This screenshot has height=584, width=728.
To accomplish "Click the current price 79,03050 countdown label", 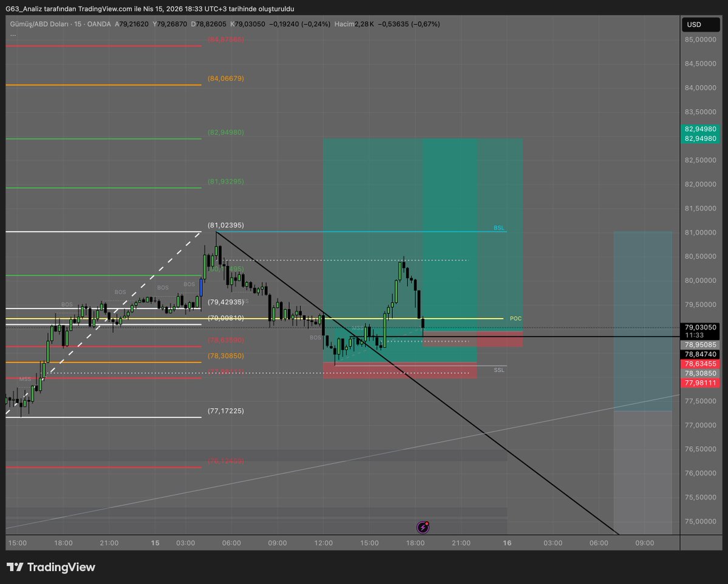I will coord(700,330).
